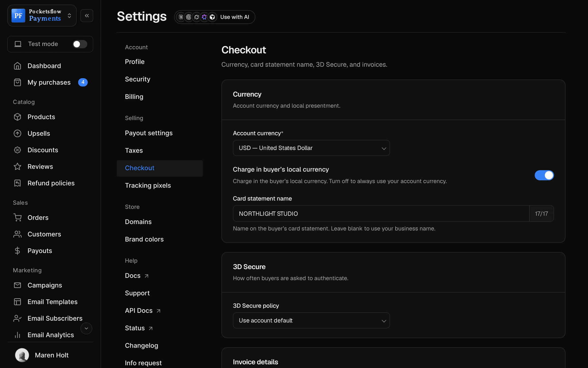
Task: Click the Discounts badge icon
Action: [18, 150]
